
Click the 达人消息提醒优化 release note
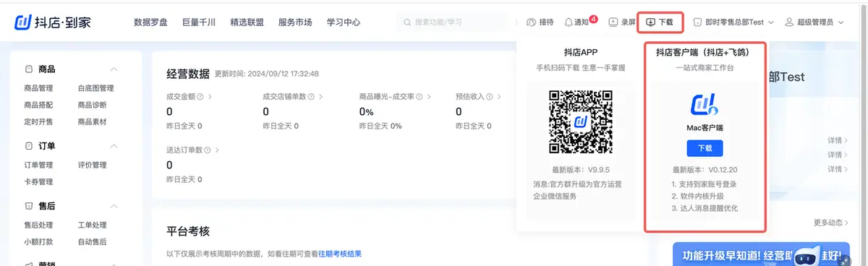[x=705, y=208]
